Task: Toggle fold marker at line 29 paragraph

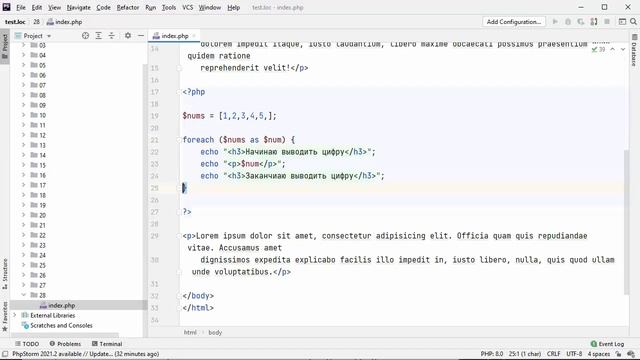Action: pos(179,236)
